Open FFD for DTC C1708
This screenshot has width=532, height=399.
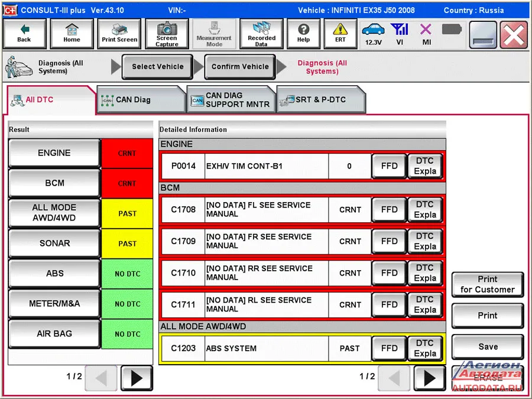pyautogui.click(x=389, y=210)
